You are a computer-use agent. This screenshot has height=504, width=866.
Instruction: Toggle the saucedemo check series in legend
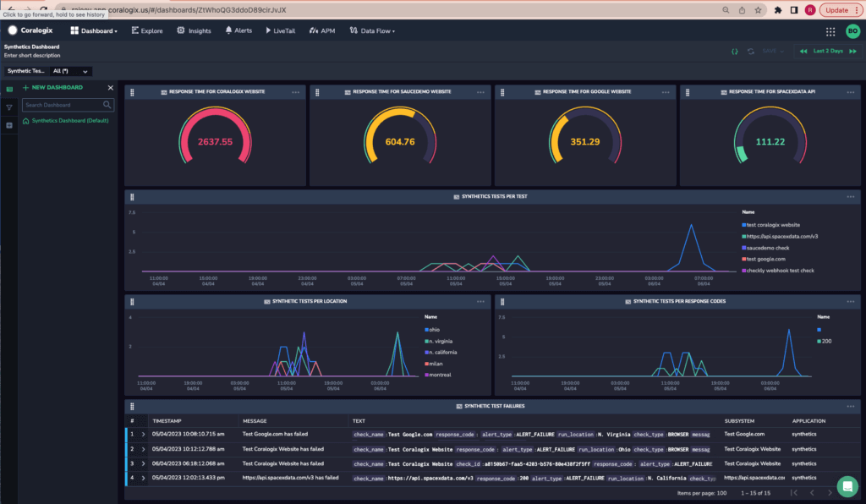[765, 248]
